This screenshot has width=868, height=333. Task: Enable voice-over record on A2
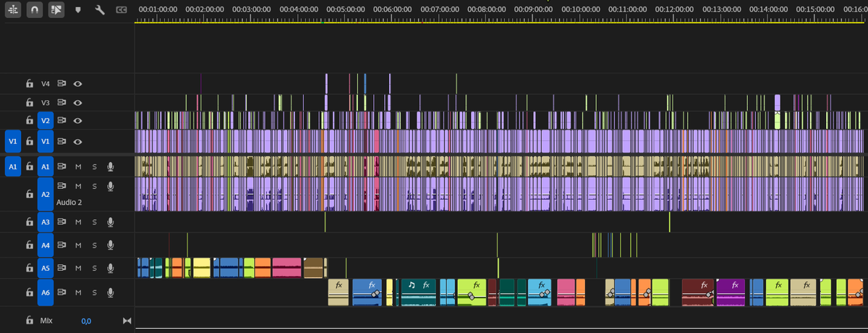point(111,187)
